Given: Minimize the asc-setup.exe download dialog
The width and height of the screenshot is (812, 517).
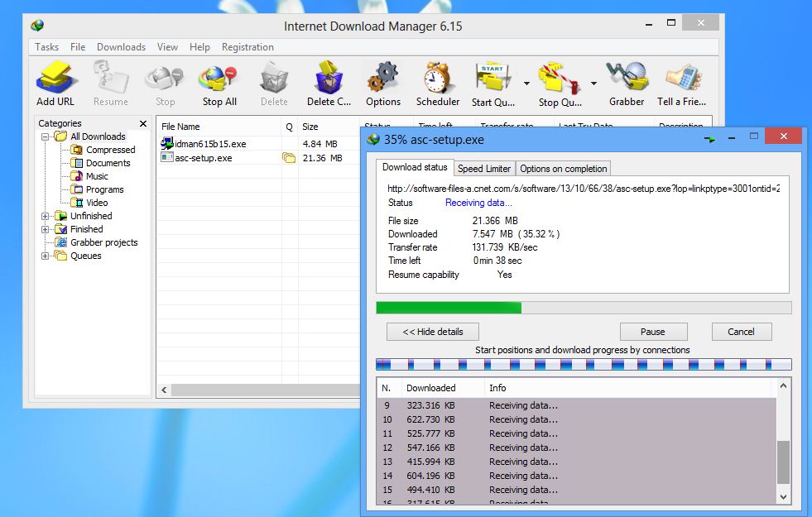Looking at the screenshot, I should pos(732,137).
